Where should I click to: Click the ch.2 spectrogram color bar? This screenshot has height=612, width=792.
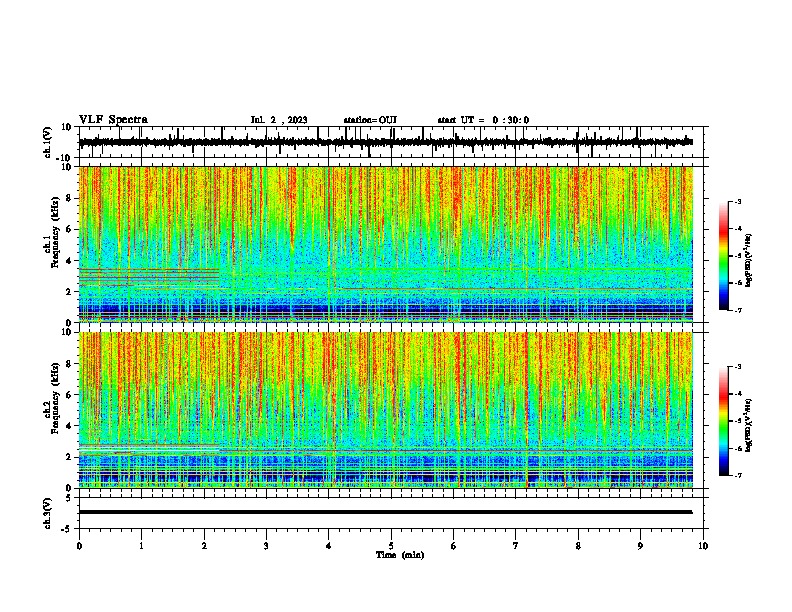[x=724, y=421]
